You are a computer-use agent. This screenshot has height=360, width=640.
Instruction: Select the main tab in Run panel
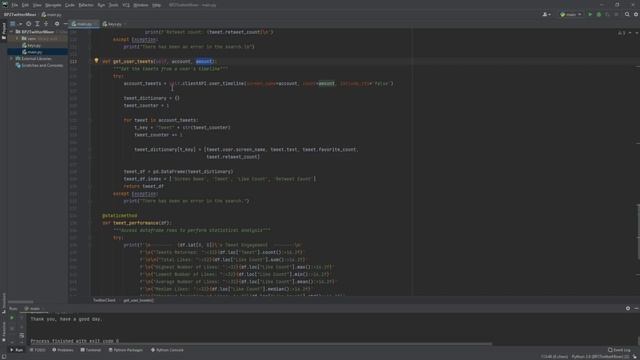(33, 309)
